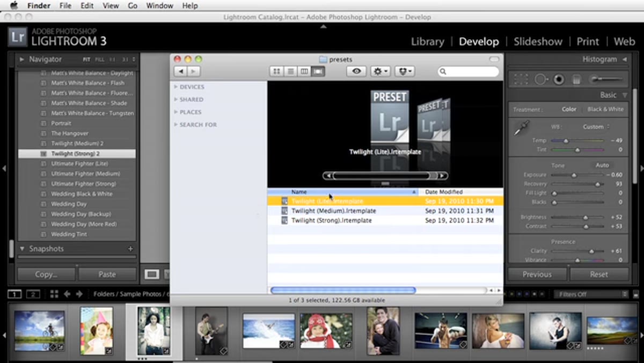644x363 pixels.
Task: Open the File menu
Action: [x=65, y=6]
